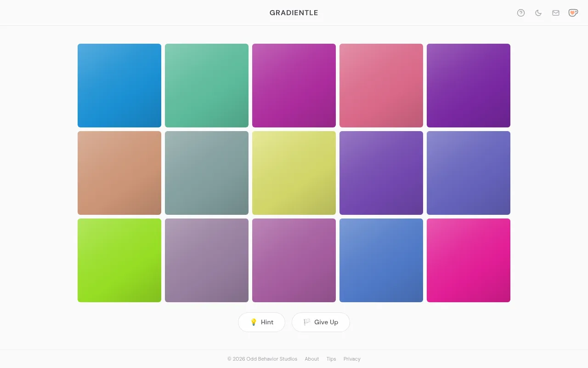
Task: Select the magenta-purple tile in top row
Action: 294,86
